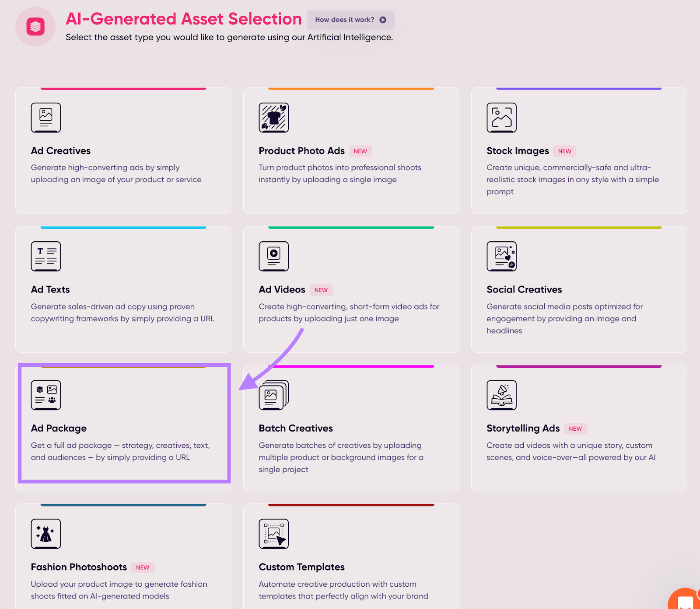Select the Ad Videos play icon
The height and width of the screenshot is (609, 700).
coord(274,256)
